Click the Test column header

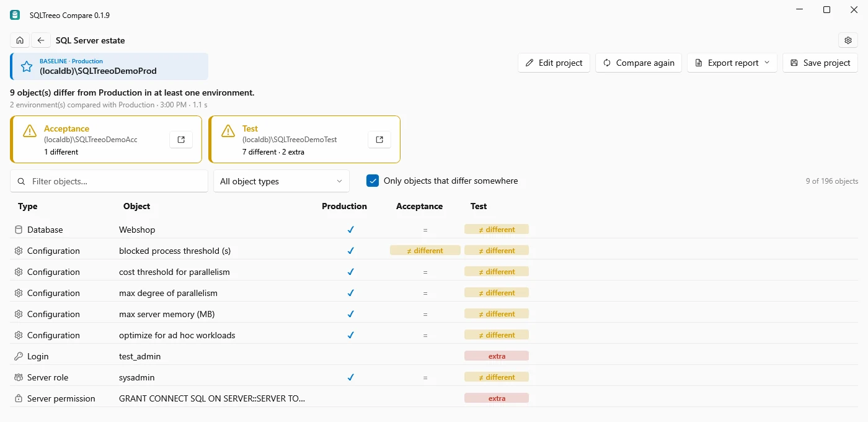tap(479, 206)
